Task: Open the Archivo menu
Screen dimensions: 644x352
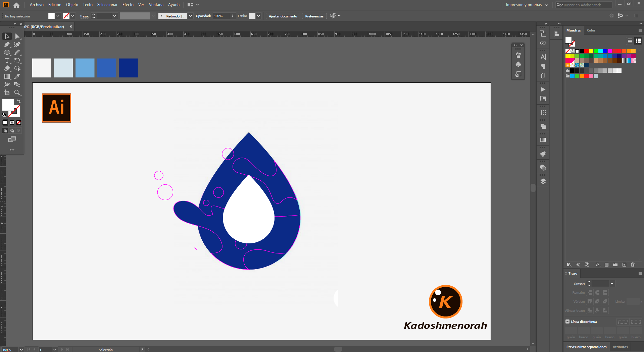Action: point(37,5)
